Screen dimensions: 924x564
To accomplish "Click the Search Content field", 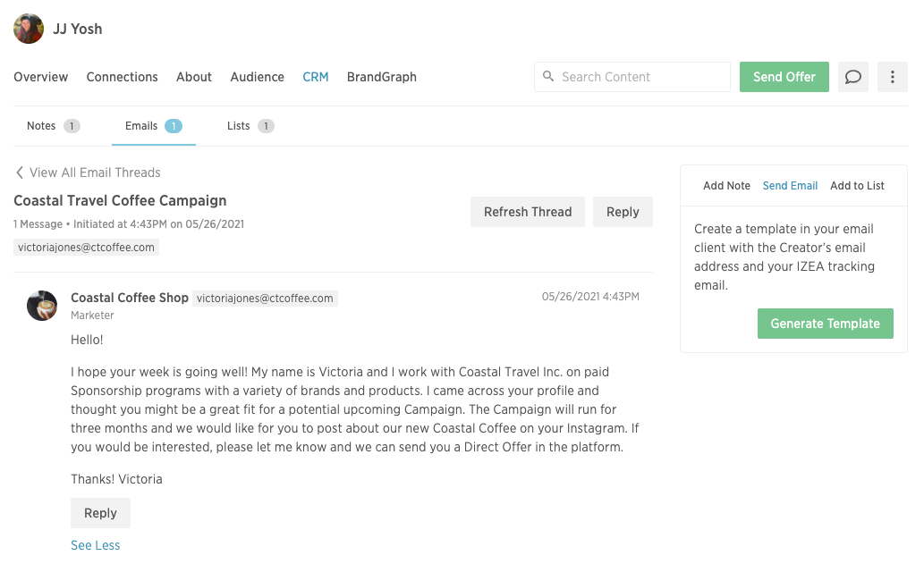I will [632, 77].
